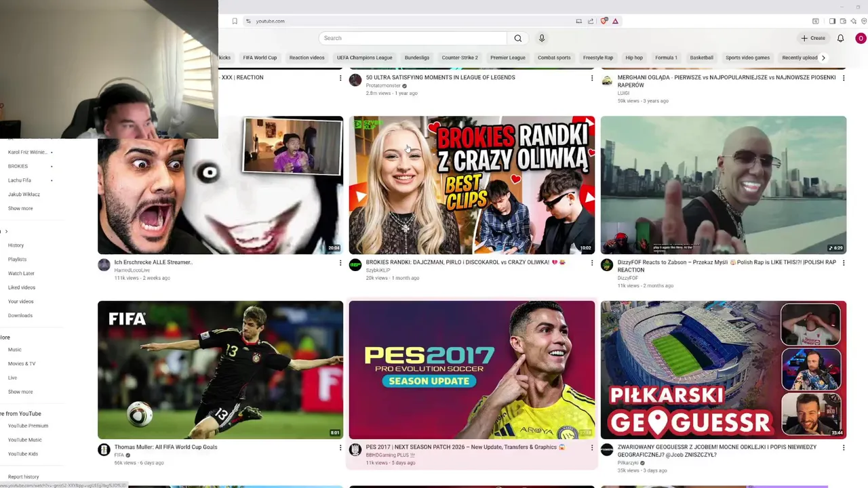Click SzybkiKLIP channel avatar
This screenshot has height=488, width=868.
[x=355, y=265]
